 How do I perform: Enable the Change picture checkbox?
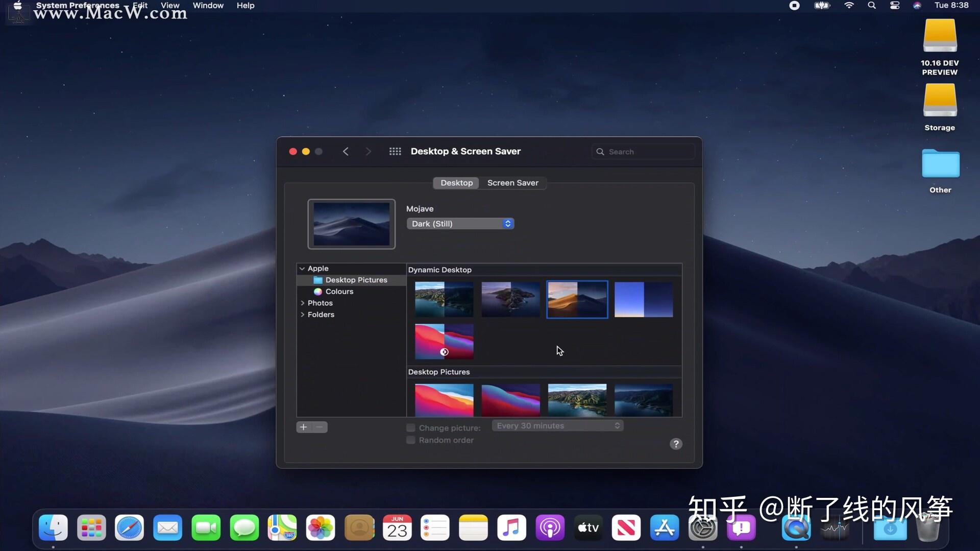411,428
